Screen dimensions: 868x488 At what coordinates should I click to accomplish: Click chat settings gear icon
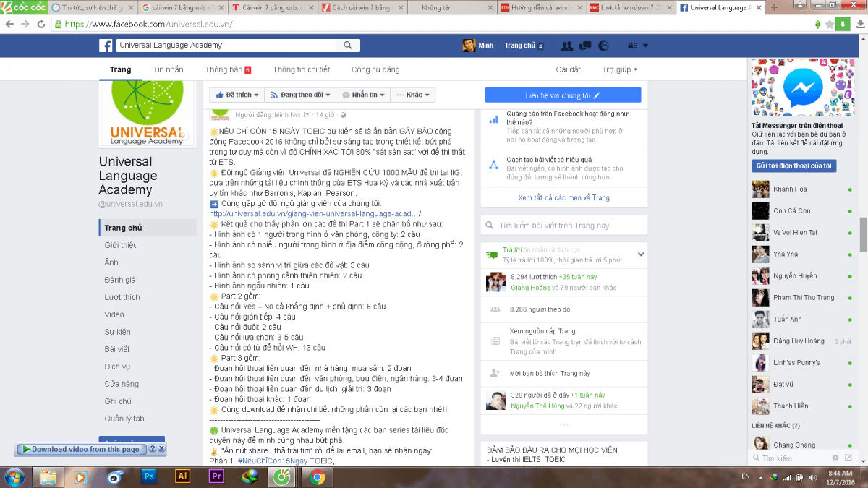coord(835,458)
